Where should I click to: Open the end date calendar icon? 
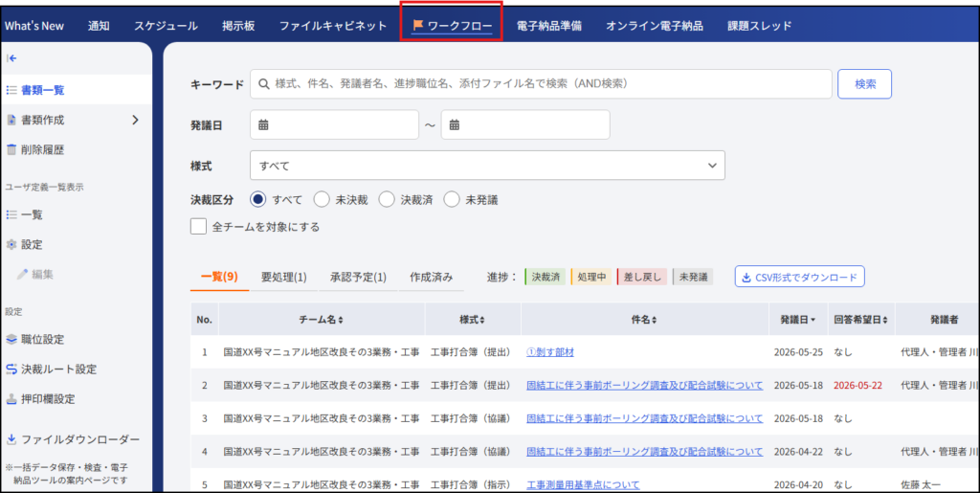(455, 125)
